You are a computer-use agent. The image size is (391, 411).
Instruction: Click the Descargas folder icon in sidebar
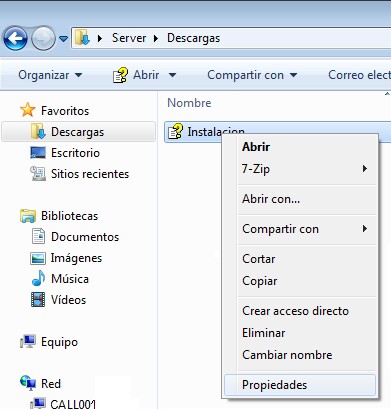pyautogui.click(x=38, y=132)
